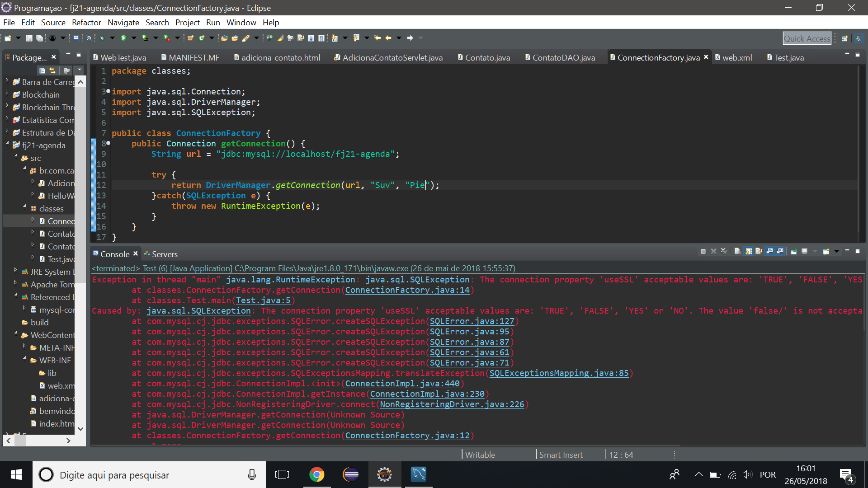Click the Next Annotation toolbar icon
The height and width of the screenshot is (488, 868).
pos(335,38)
